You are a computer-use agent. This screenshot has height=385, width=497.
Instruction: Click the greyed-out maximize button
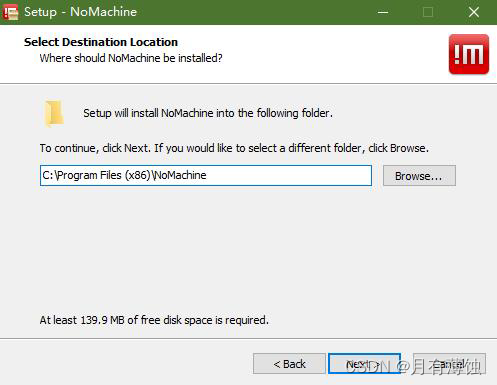(x=428, y=12)
